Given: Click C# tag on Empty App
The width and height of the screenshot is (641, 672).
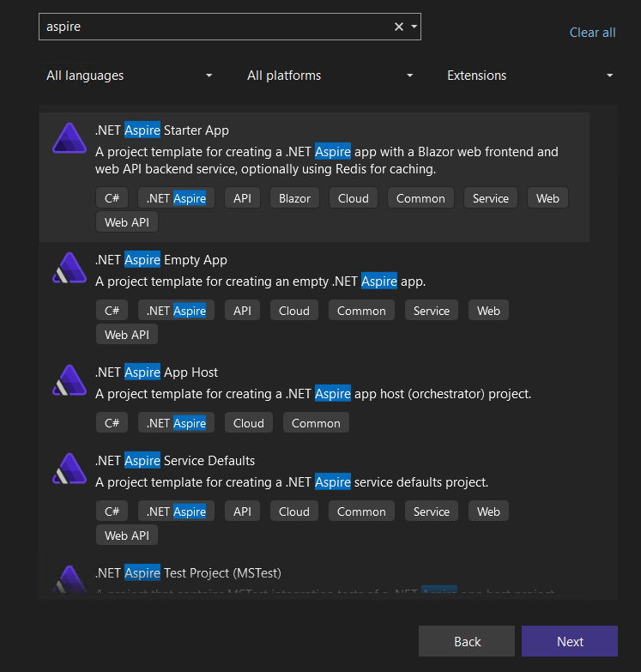Looking at the screenshot, I should pyautogui.click(x=112, y=311).
